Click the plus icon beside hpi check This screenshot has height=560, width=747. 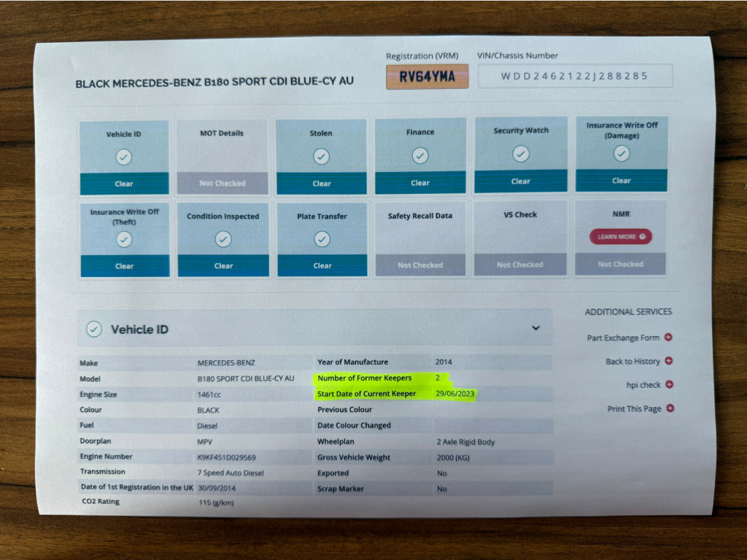(x=670, y=384)
